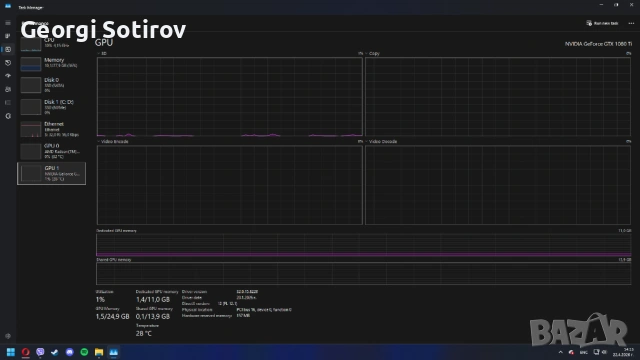Click the taskbar clock and date
The width and height of the screenshot is (640, 360).
623,352
